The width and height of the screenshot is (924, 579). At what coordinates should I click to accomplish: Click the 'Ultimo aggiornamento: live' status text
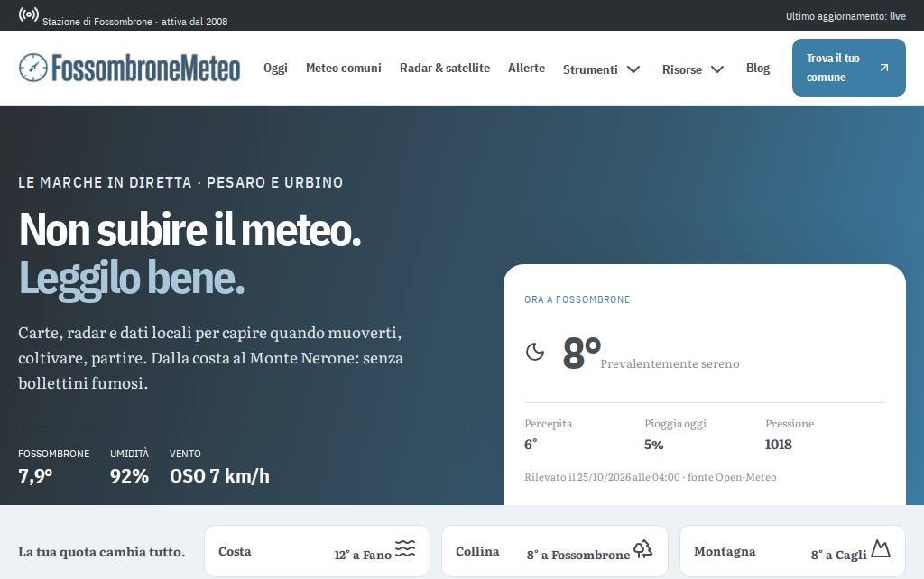coord(845,16)
